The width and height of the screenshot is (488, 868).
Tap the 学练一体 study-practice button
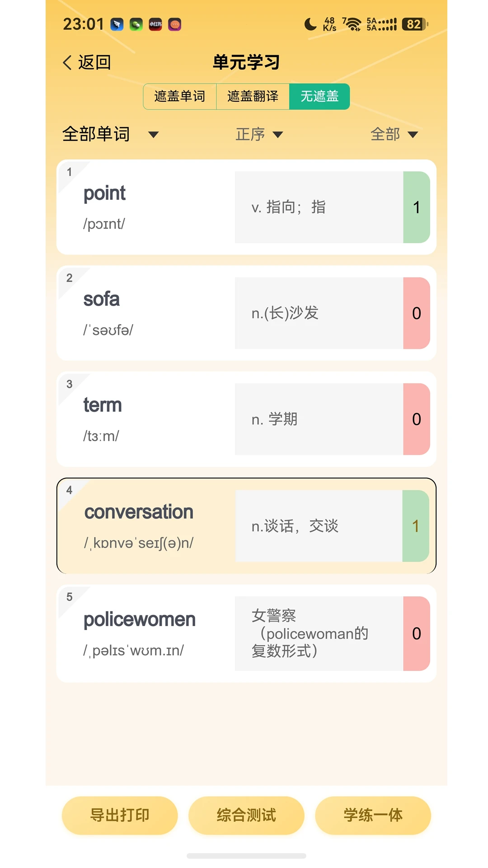373,815
